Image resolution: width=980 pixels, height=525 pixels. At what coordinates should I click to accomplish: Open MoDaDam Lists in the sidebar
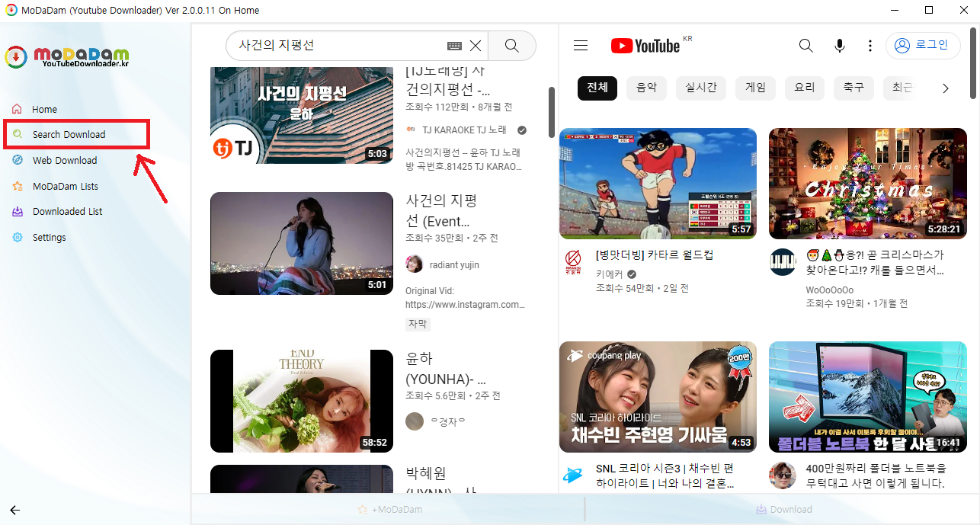[65, 187]
